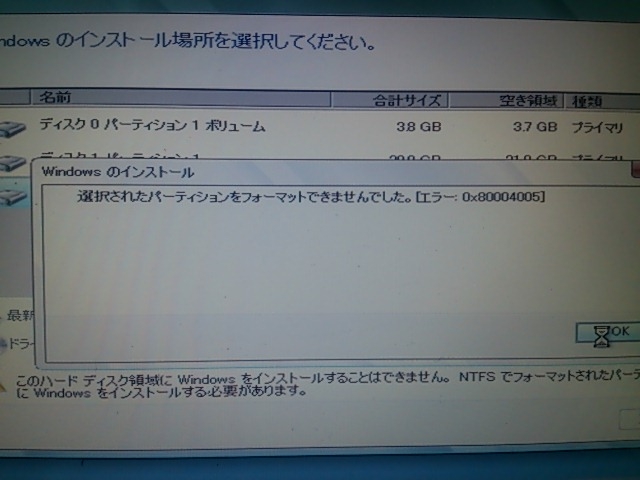Image resolution: width=640 pixels, height=480 pixels.
Task: Click the error message text with 0x80004005
Action: point(311,197)
